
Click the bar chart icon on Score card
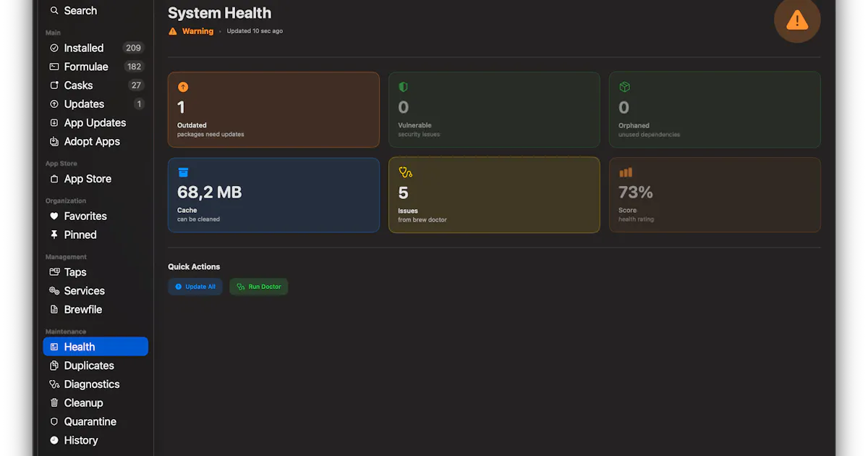[x=626, y=172]
